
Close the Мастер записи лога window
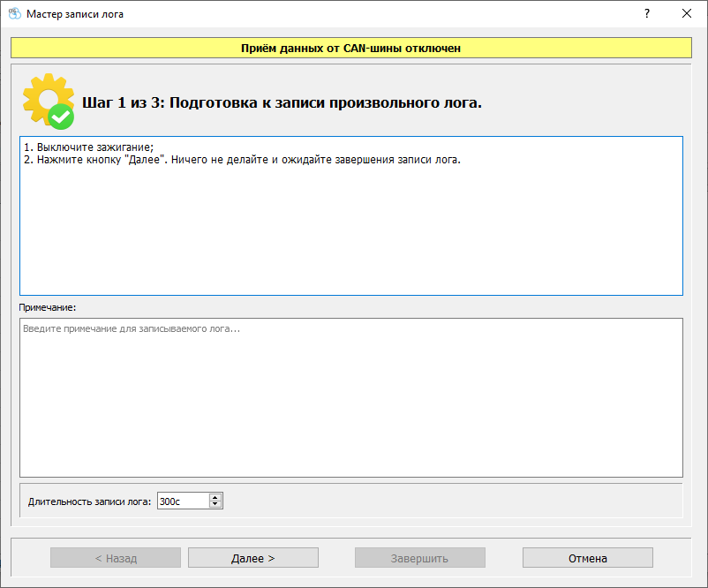pos(686,13)
